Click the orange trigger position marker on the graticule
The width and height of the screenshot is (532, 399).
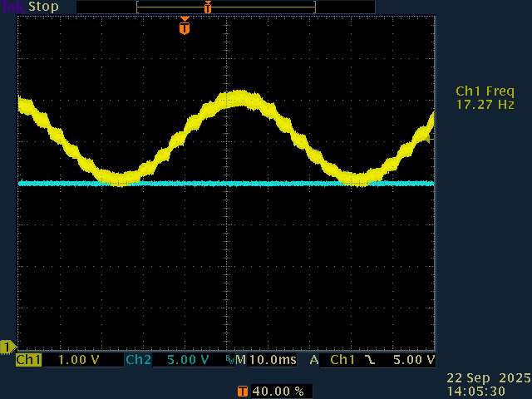pos(184,27)
